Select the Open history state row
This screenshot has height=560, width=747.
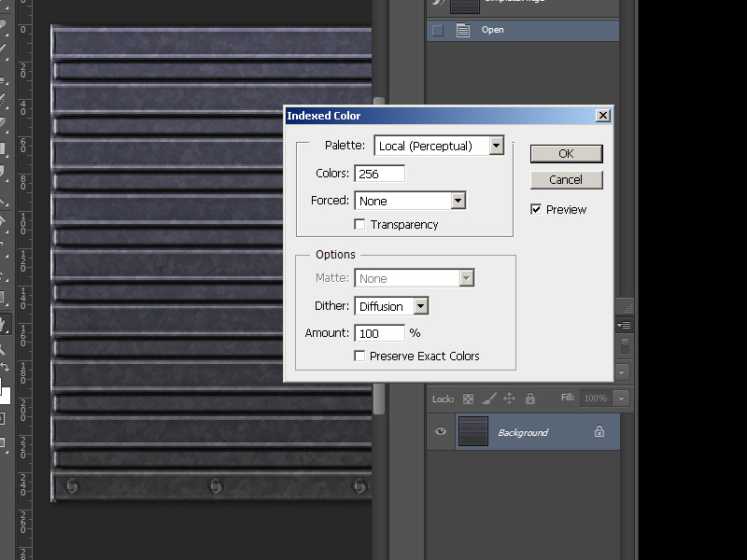[523, 31]
